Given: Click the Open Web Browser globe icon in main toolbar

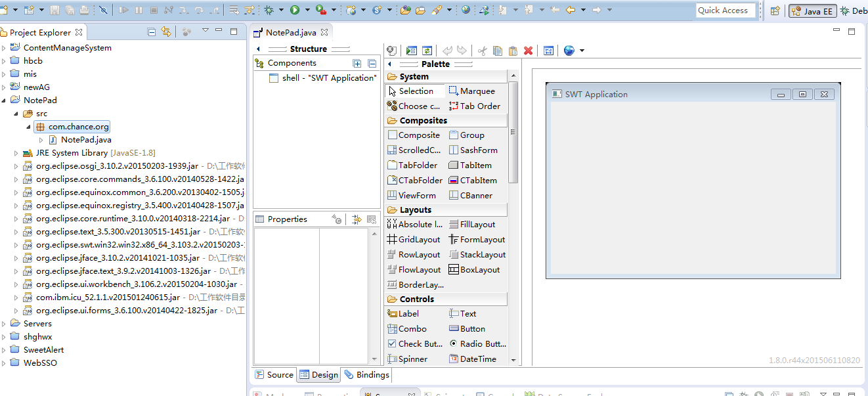Looking at the screenshot, I should click(x=466, y=10).
